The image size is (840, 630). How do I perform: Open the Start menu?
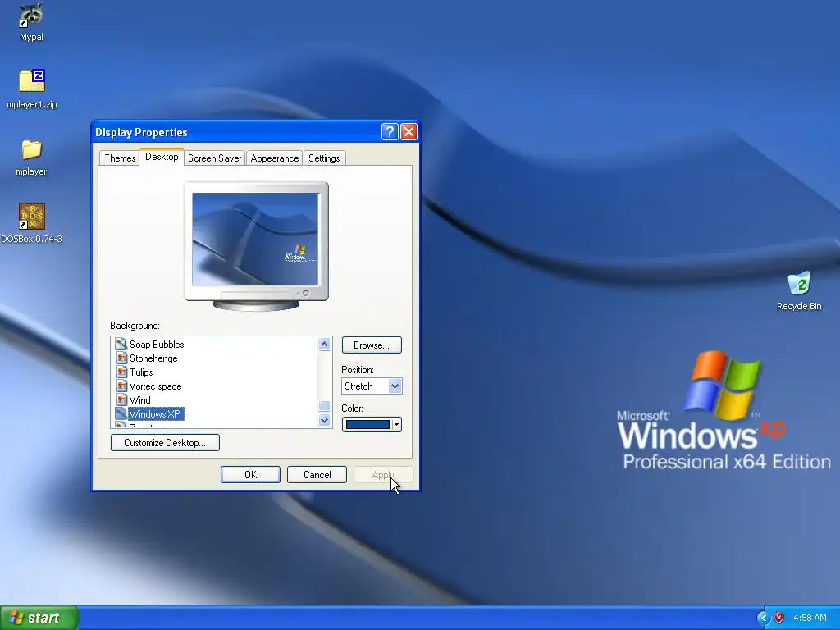coord(39,618)
